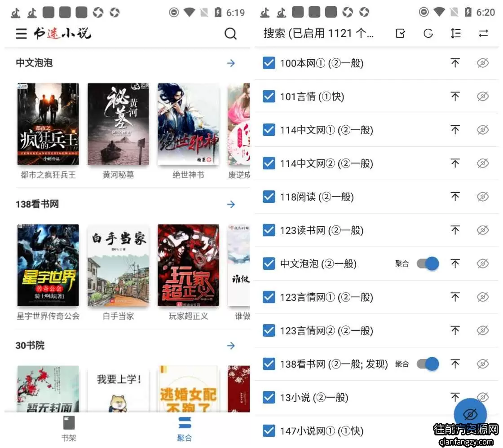Viewport: 503px width, 448px height.
Task: Tap the 138看书网 section heading
Action: [37, 204]
